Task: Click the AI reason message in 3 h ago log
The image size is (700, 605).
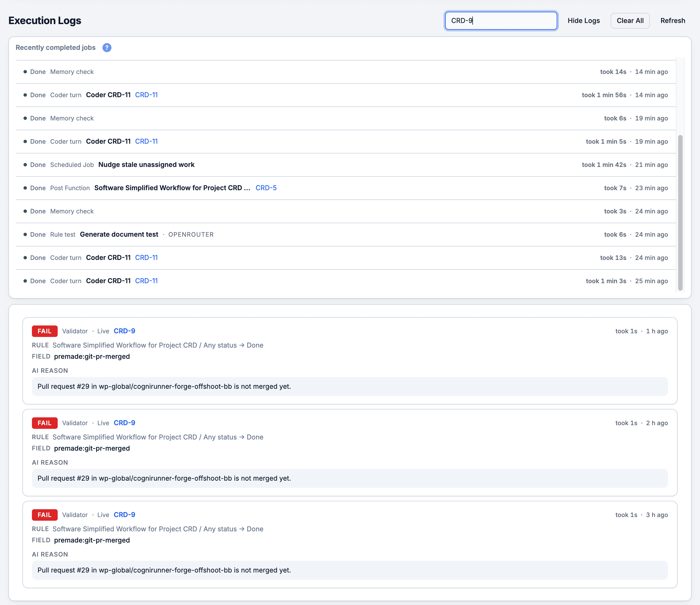Action: tap(350, 570)
